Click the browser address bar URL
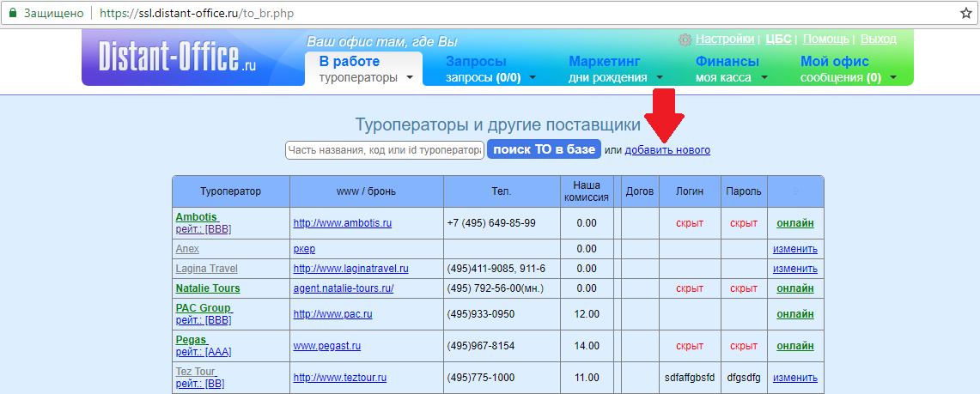Screen dimensions: 980x394 (196, 13)
